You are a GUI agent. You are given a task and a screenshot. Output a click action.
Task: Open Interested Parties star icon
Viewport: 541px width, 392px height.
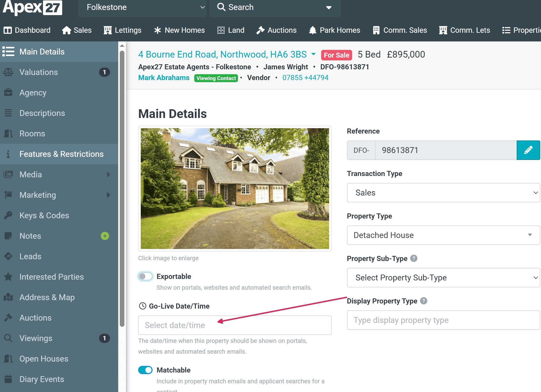[8, 277]
